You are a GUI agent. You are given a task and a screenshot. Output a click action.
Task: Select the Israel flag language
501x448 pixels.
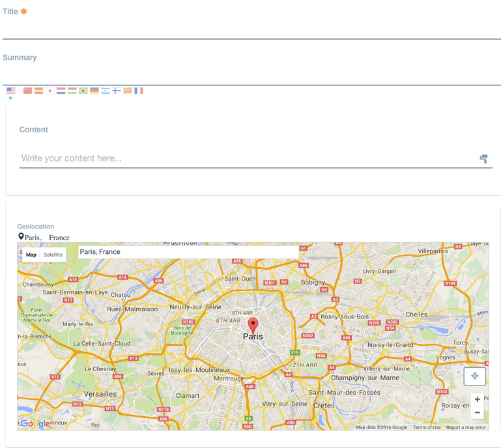pyautogui.click(x=106, y=91)
